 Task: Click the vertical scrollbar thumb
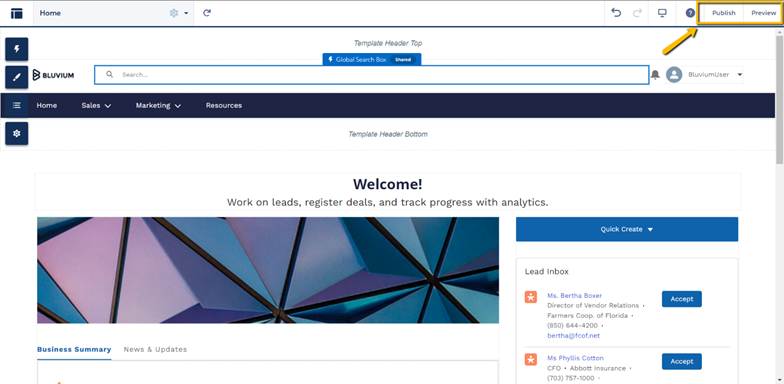click(780, 100)
